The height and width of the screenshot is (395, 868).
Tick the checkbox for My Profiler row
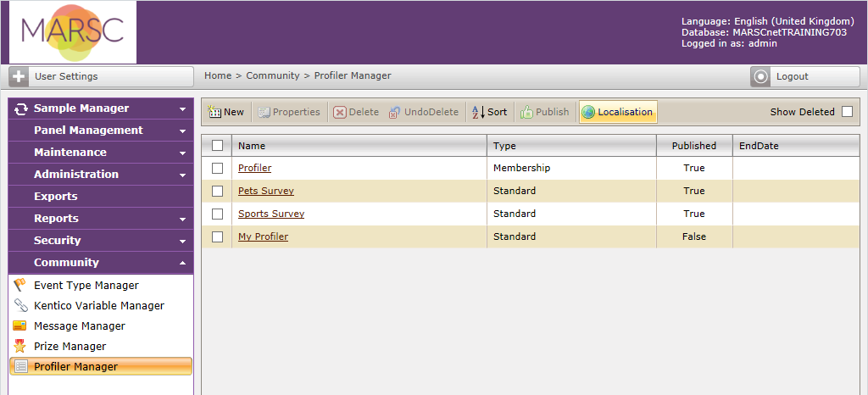point(218,236)
